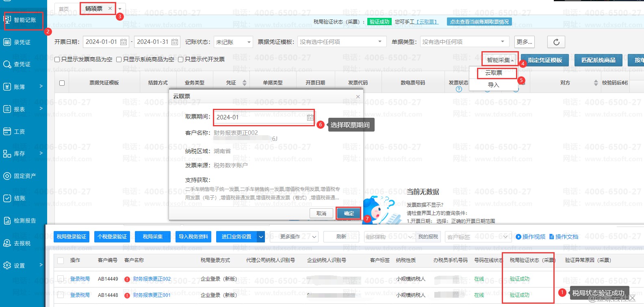
Task: Click 确定 in the 云取票 dialog
Action: pos(349,213)
